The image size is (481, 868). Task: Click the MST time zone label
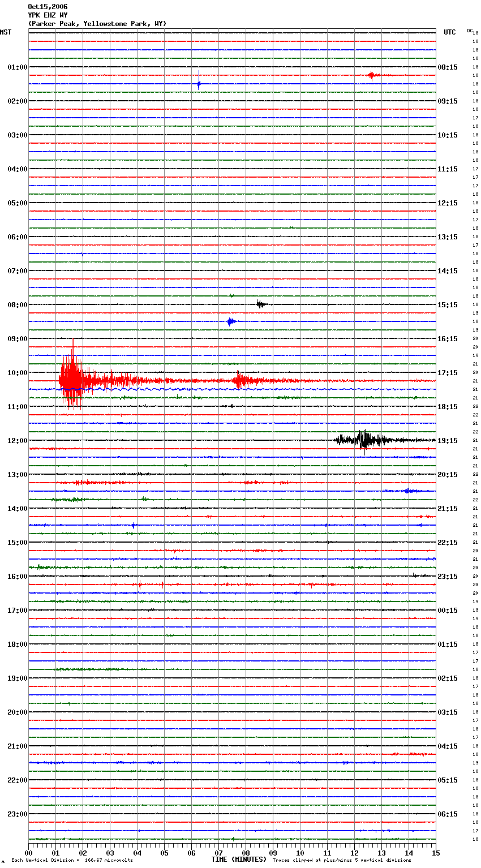point(6,32)
